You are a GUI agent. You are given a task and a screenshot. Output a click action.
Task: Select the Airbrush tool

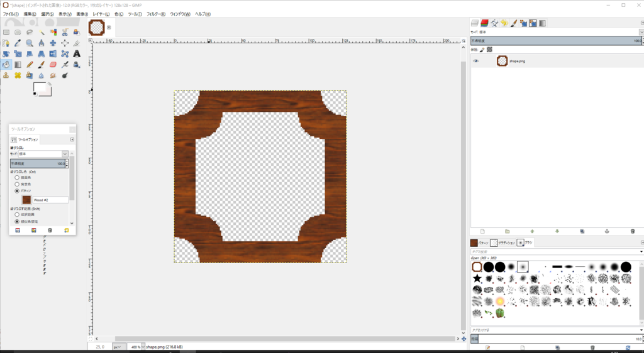(x=65, y=64)
